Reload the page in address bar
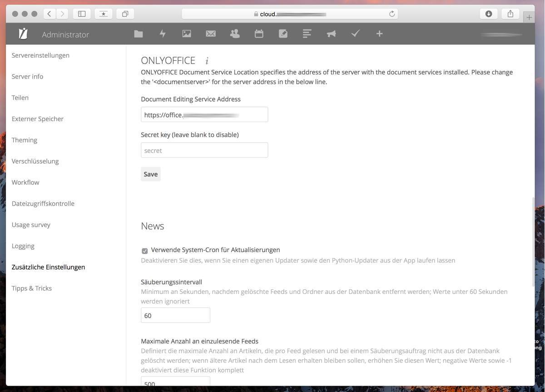This screenshot has height=392, width=545. pos(392,14)
